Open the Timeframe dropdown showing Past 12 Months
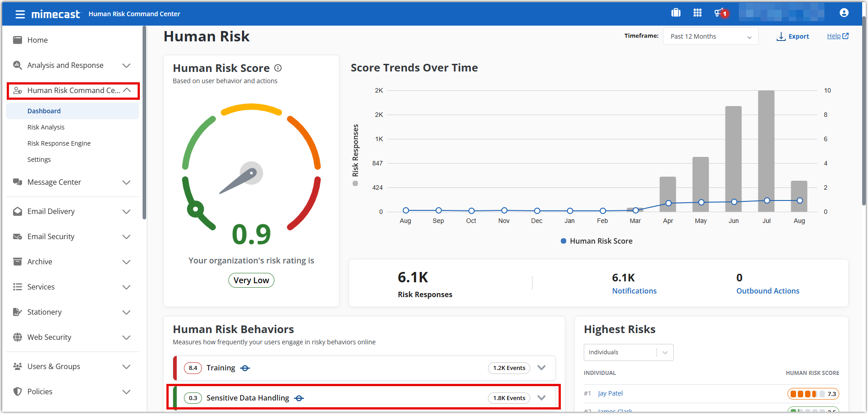Viewport: 868px width, 414px height. click(710, 36)
